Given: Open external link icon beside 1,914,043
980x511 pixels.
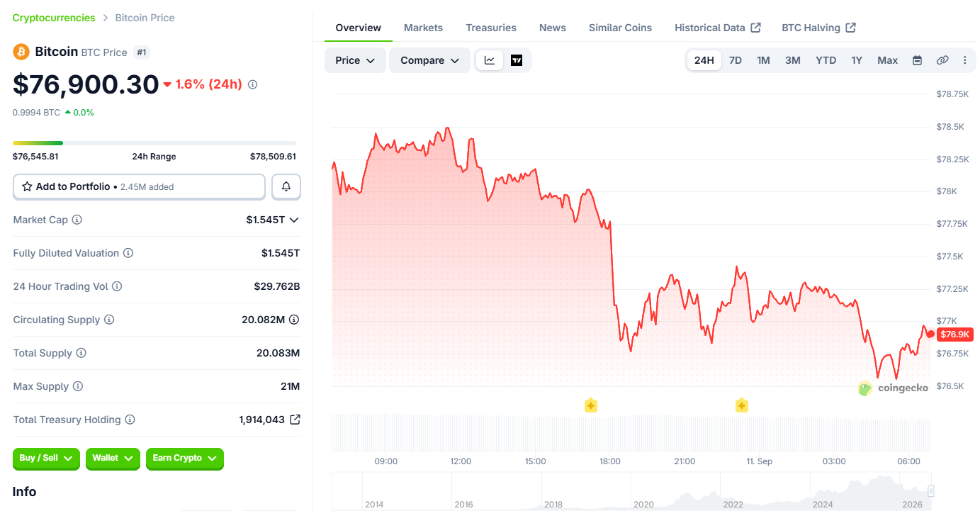Looking at the screenshot, I should click(x=295, y=420).
